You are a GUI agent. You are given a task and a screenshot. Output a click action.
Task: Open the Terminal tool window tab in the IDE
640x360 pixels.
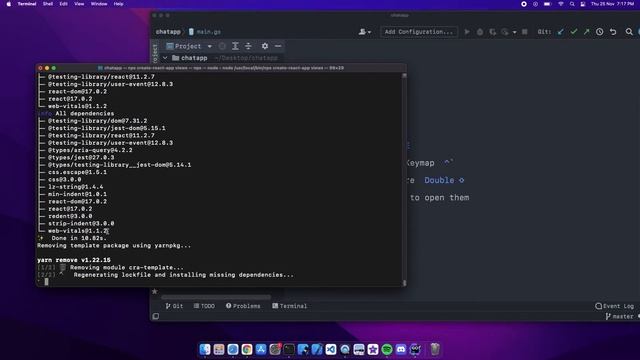click(x=289, y=306)
